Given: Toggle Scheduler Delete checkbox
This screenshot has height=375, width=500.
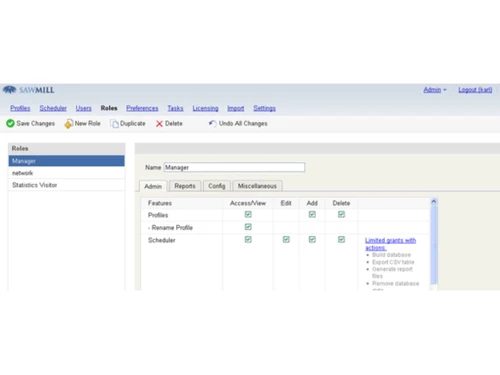Looking at the screenshot, I should tap(341, 239).
